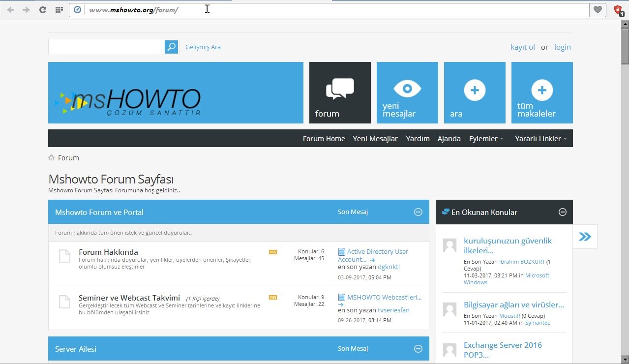Click scrollbar down arrow

[x=625, y=361]
